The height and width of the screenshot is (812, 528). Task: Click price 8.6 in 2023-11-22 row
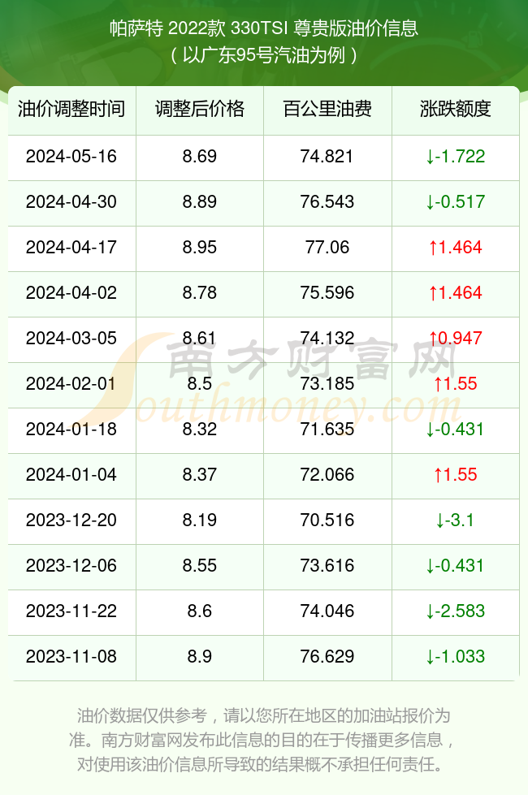pos(200,611)
